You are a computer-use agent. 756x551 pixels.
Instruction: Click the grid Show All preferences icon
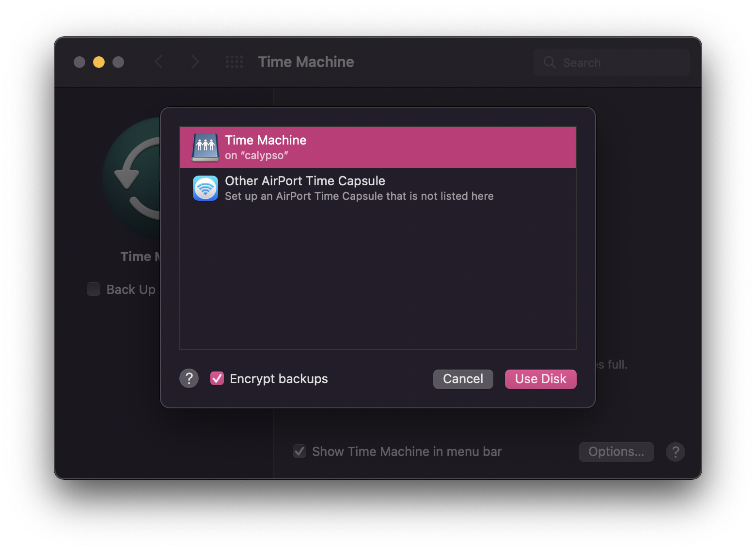point(235,62)
